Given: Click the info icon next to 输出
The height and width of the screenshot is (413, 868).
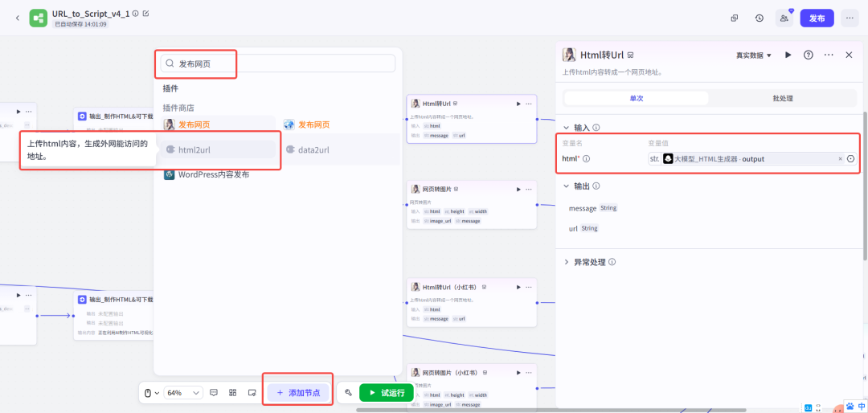Looking at the screenshot, I should pos(596,186).
